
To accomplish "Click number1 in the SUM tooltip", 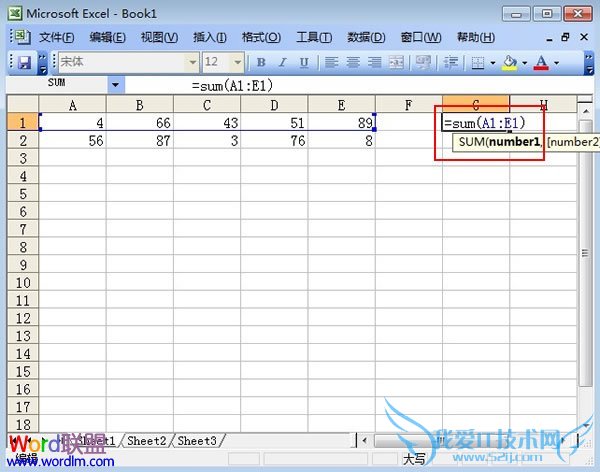I will [515, 142].
